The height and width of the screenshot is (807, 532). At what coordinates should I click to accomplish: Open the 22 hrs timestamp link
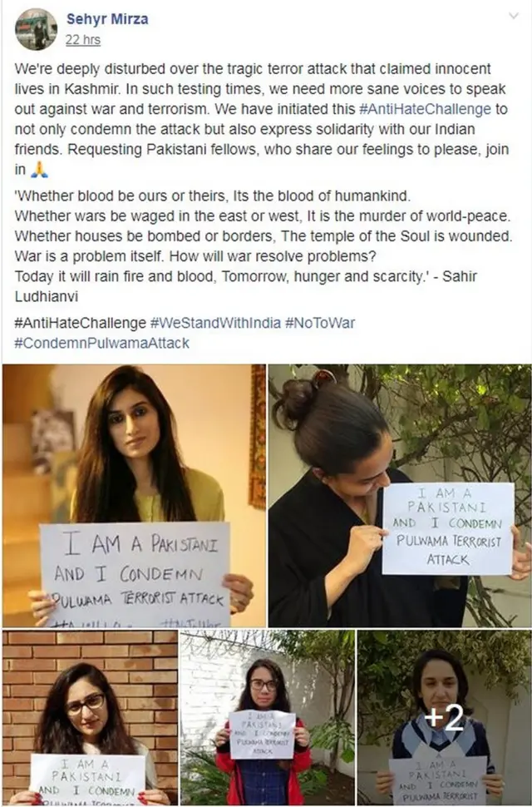pos(83,40)
